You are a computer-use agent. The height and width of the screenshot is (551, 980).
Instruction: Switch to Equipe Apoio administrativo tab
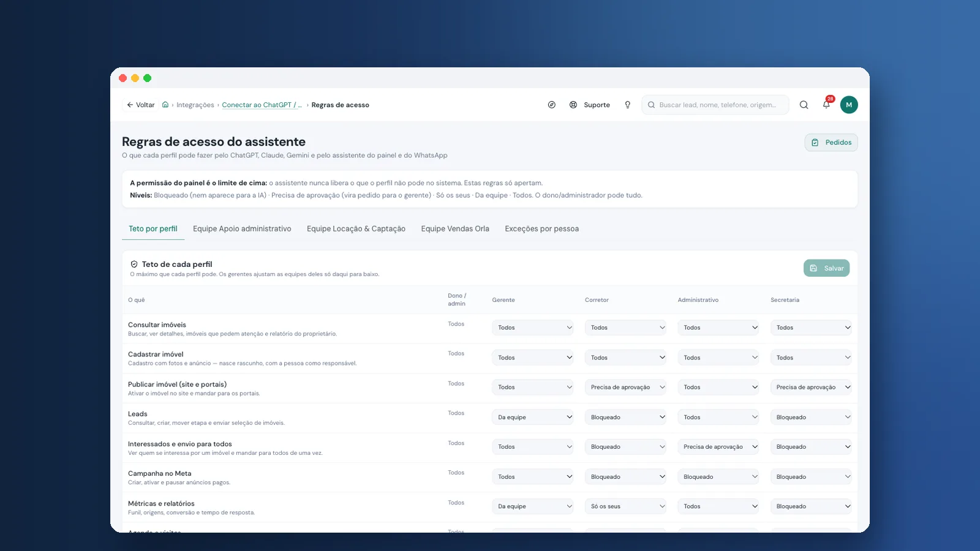pyautogui.click(x=242, y=228)
